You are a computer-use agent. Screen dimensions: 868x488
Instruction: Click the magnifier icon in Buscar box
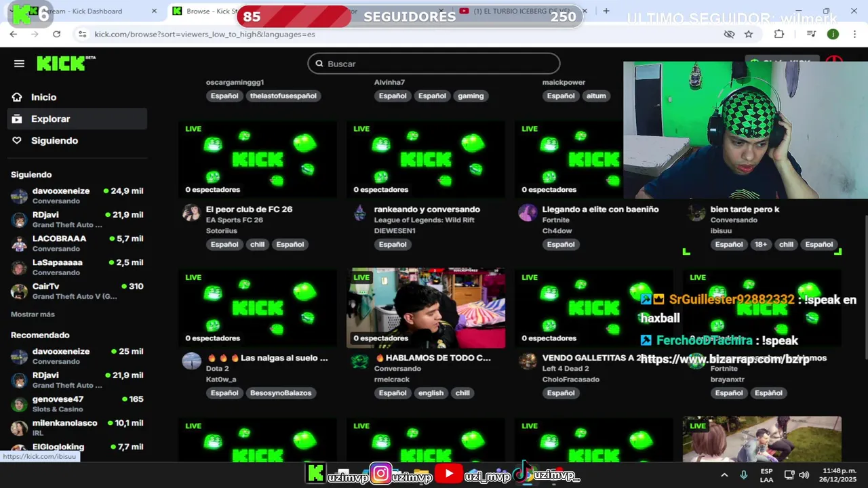[x=319, y=64]
